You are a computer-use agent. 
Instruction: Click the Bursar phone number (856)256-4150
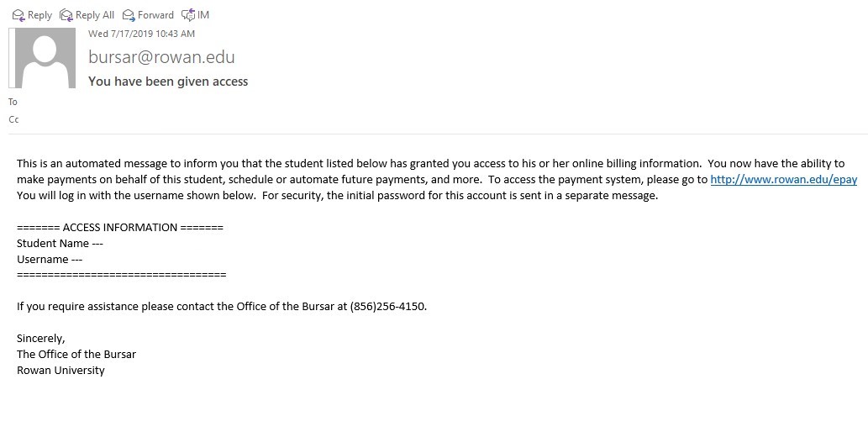pyautogui.click(x=387, y=306)
